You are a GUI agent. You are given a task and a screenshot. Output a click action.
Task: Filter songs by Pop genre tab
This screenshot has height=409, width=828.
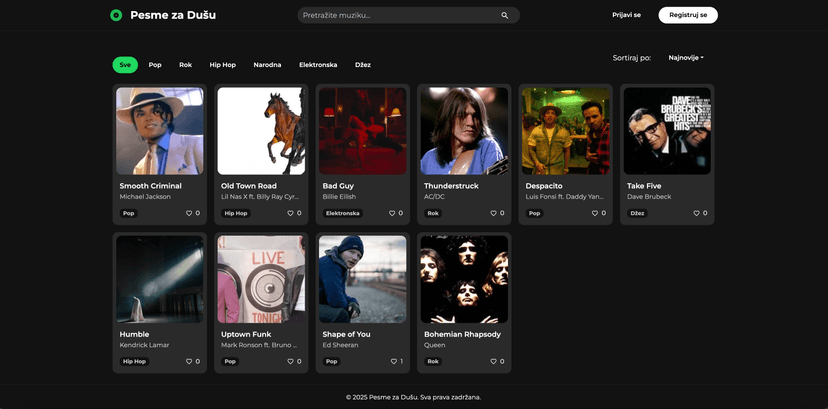155,65
